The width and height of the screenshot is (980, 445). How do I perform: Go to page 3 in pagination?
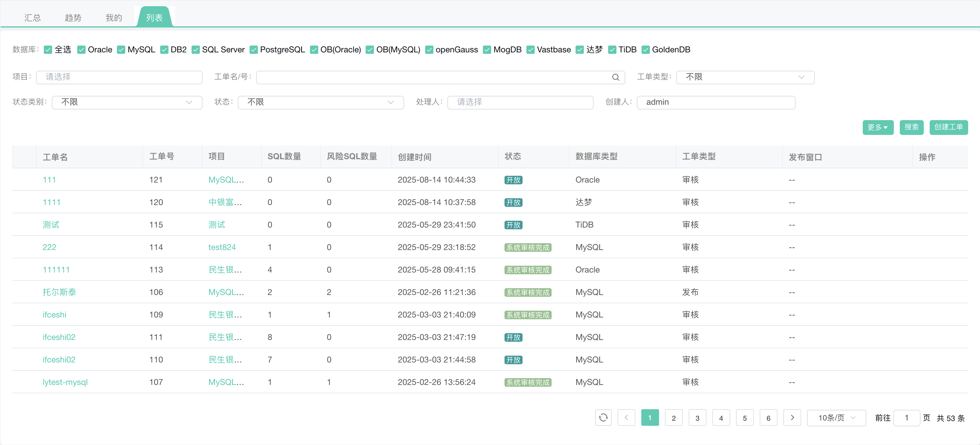(697, 417)
